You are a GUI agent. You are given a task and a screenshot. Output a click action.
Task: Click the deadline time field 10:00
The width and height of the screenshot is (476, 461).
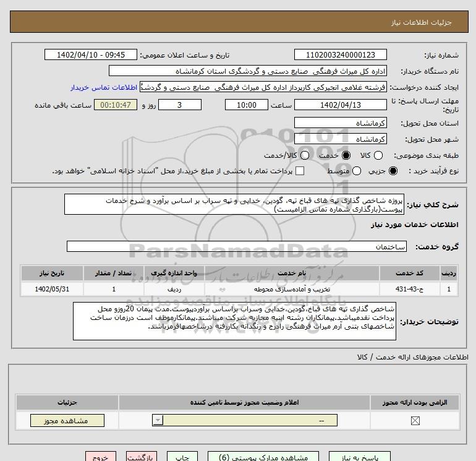click(247, 105)
